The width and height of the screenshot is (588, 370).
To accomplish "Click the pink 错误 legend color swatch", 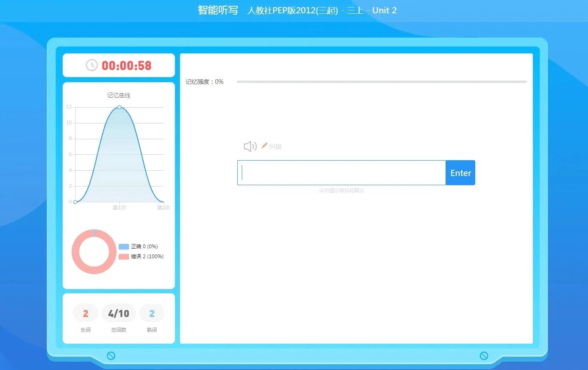I will coord(124,257).
